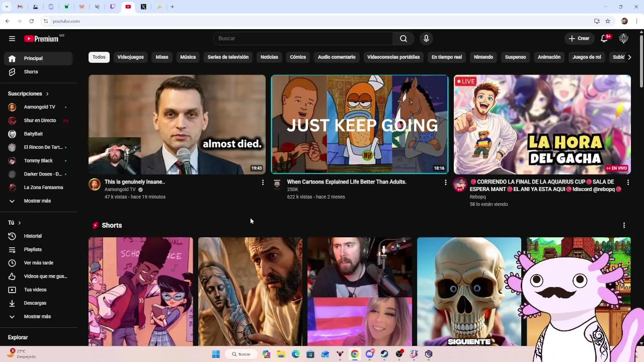Viewport: 644px width, 362px height.
Task: Select the Series de televisión chip
Action: [228, 57]
